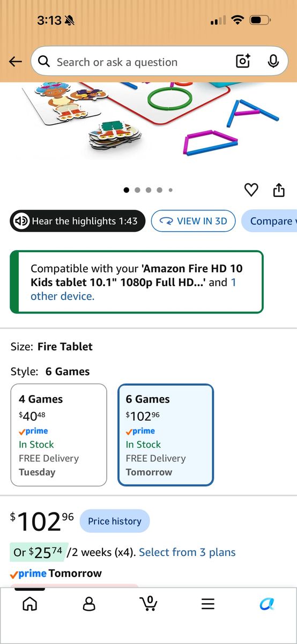Select the 6 Games style option

166,435
